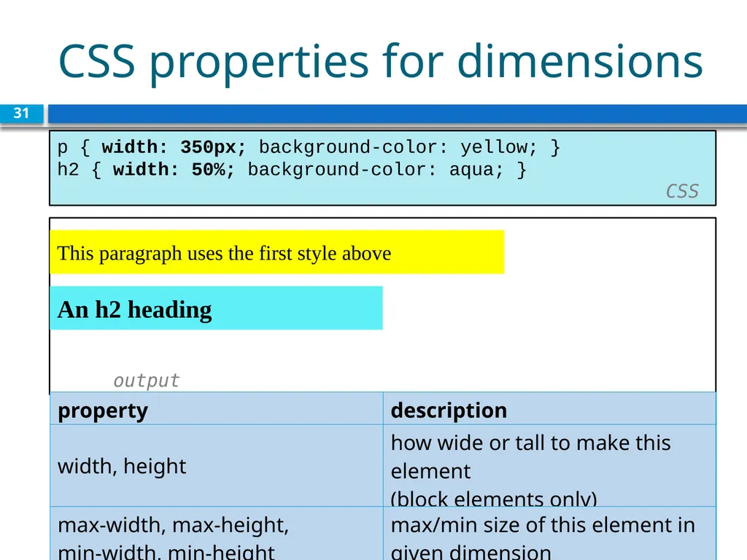Image resolution: width=747 pixels, height=560 pixels.
Task: Click the 'max-width, max-height,' table cell
Action: pos(217,533)
